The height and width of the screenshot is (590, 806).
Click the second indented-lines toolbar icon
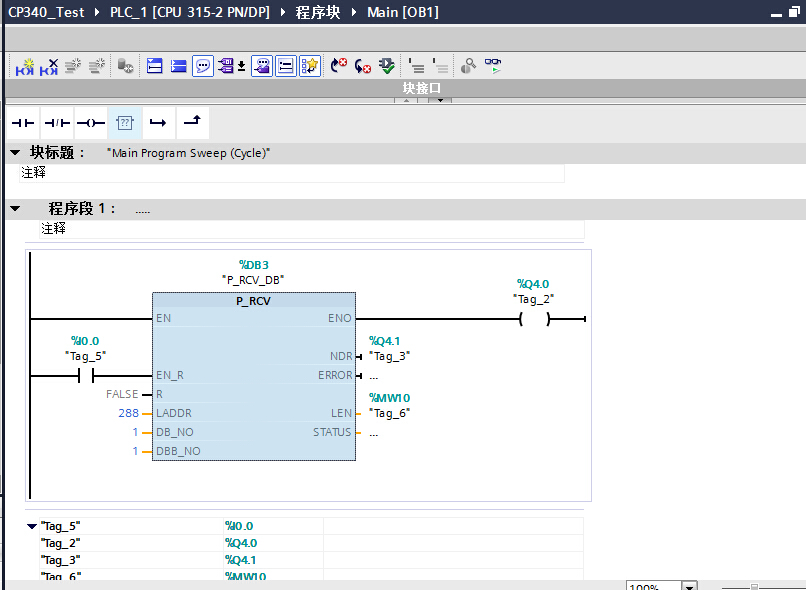click(x=440, y=66)
